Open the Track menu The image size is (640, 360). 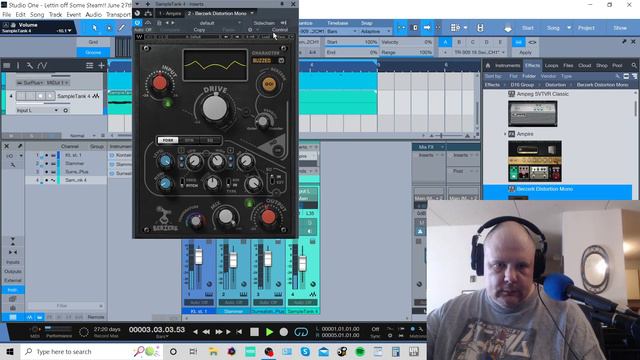pyautogui.click(x=55, y=14)
